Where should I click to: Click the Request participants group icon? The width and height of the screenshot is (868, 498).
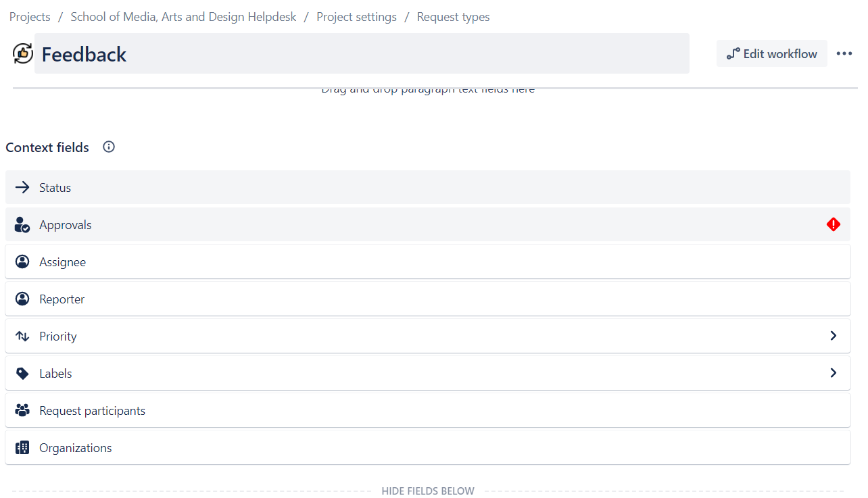point(22,410)
